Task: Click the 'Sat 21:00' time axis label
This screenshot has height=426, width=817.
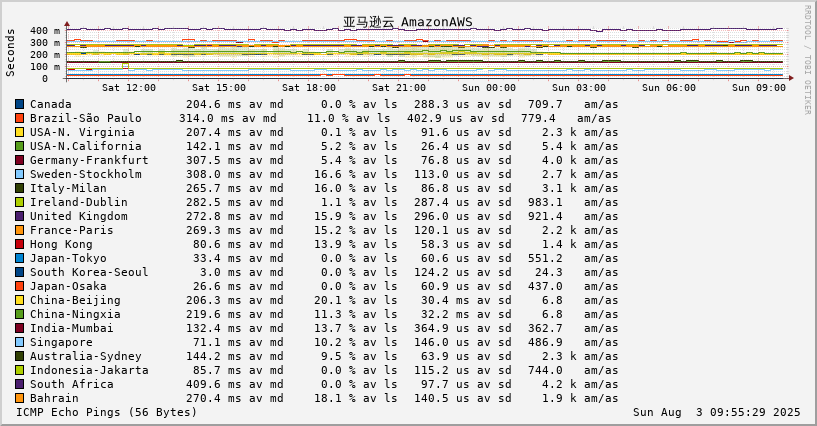Action: point(399,87)
